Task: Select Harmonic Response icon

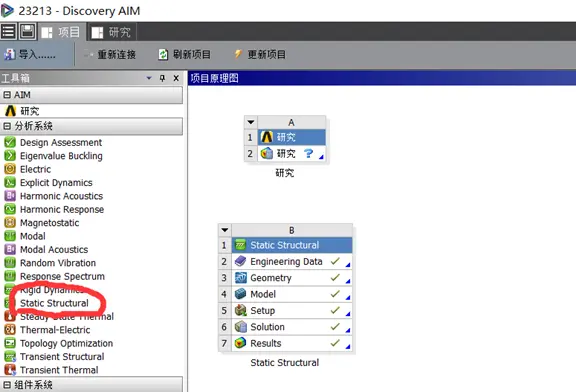Action: click(x=10, y=209)
